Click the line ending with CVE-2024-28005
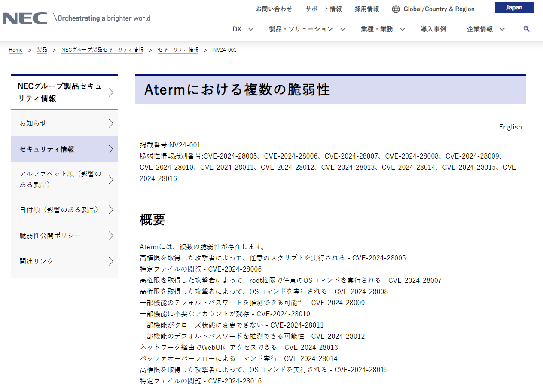 click(273, 258)
